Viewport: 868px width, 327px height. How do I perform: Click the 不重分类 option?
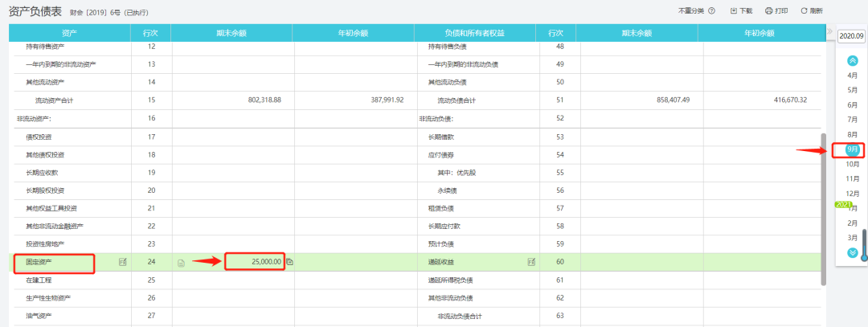tap(692, 11)
